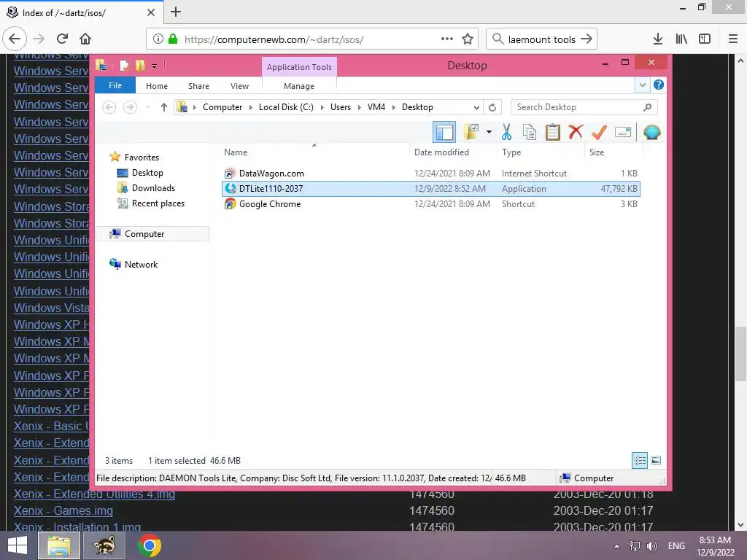The width and height of the screenshot is (747, 560).
Task: Select the Application Tools contextual tab
Action: tap(299, 66)
